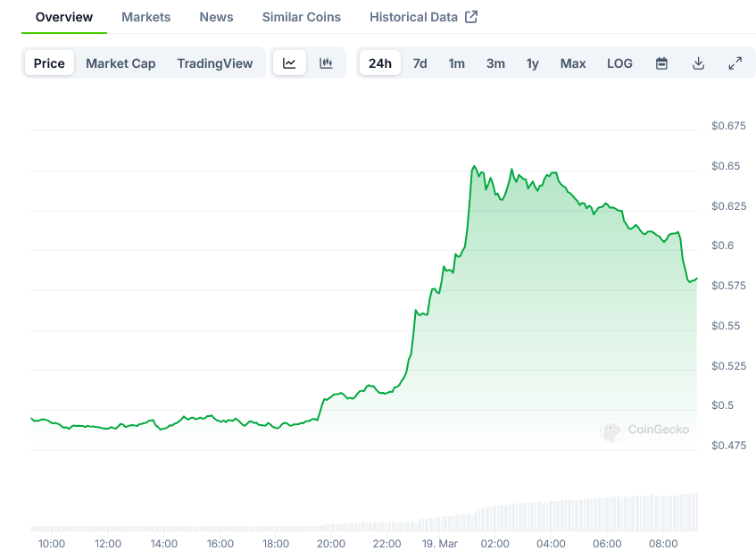This screenshot has height=559, width=756.
Task: Open the calendar date range picker
Action: (x=661, y=63)
